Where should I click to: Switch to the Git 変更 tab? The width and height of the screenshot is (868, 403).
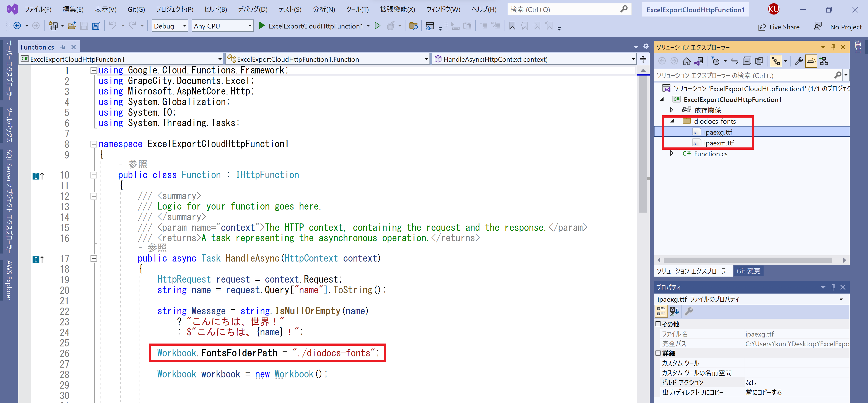(748, 271)
